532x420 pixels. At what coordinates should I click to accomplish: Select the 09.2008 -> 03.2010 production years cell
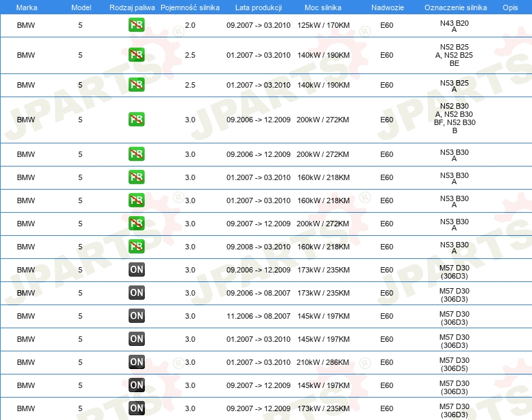click(259, 247)
